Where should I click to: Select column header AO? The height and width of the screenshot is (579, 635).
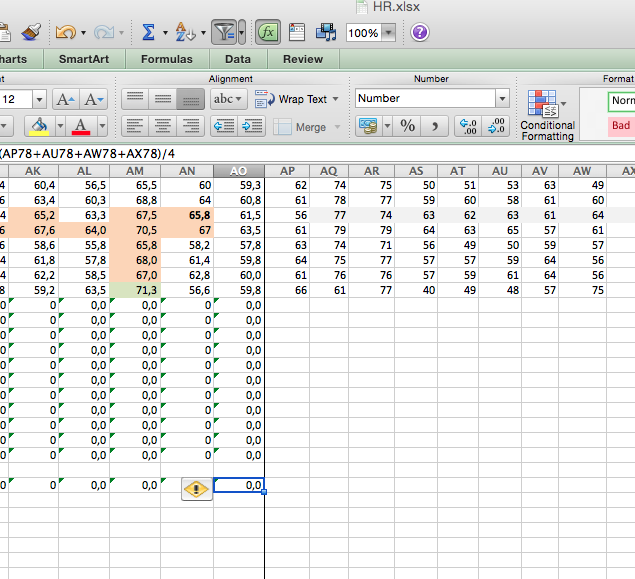(239, 171)
